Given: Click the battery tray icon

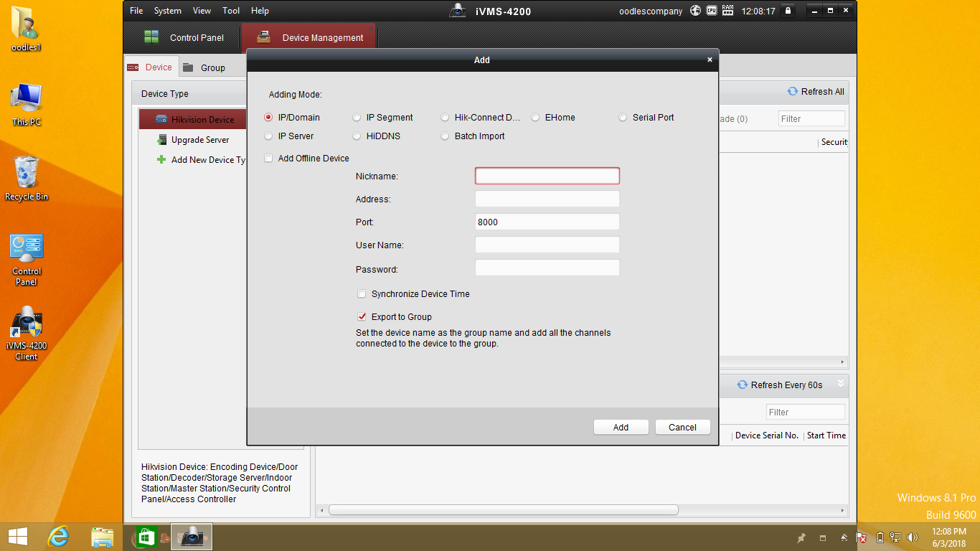Looking at the screenshot, I should [880, 537].
